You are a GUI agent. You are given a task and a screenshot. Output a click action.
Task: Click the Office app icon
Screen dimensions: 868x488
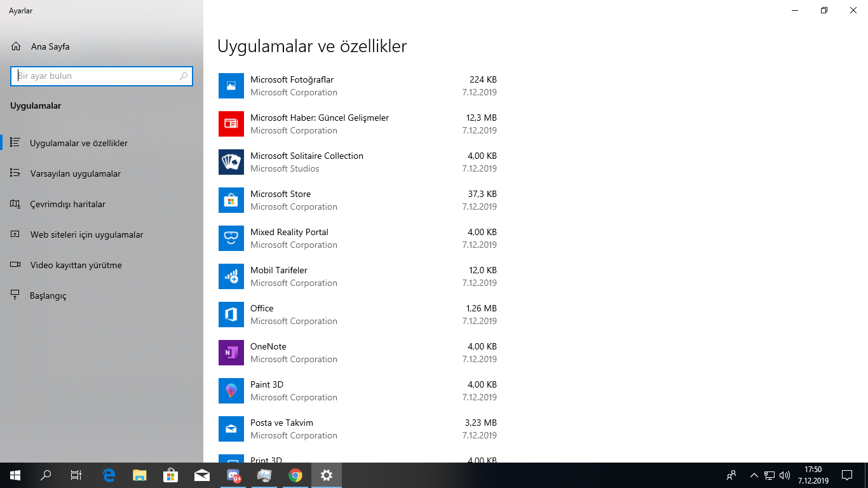coord(231,315)
